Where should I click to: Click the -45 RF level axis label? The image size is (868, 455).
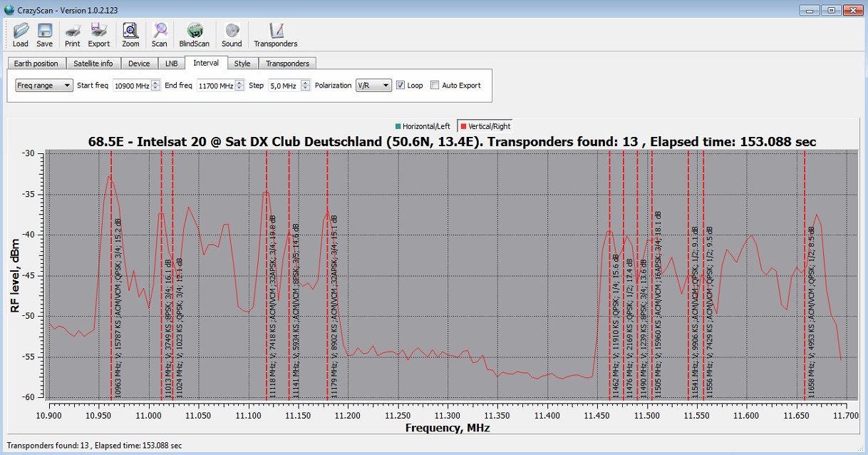29,275
